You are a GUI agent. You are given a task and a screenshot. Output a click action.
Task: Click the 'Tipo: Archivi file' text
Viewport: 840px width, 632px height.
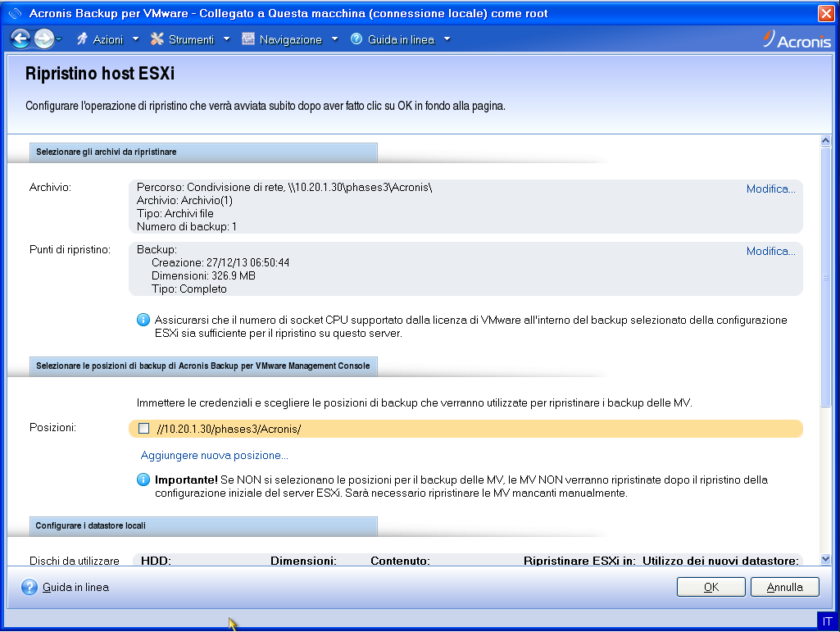pyautogui.click(x=175, y=213)
